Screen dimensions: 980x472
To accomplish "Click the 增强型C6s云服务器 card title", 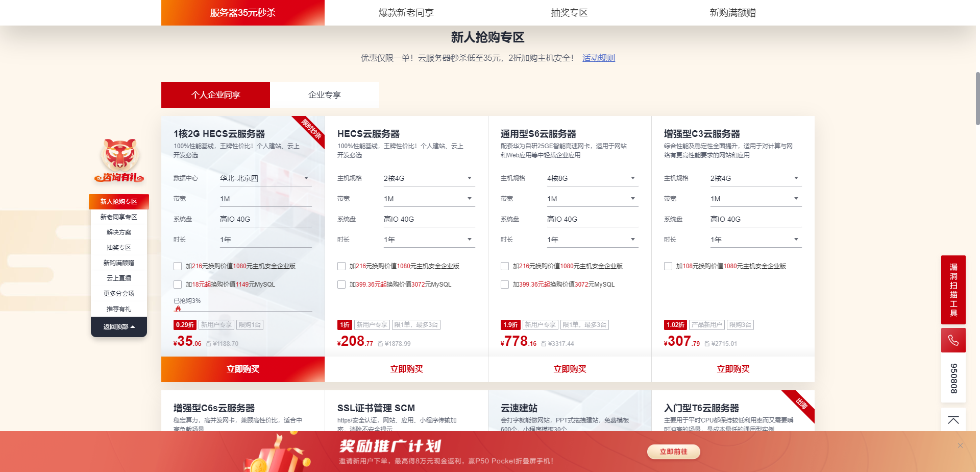I will click(x=214, y=408).
